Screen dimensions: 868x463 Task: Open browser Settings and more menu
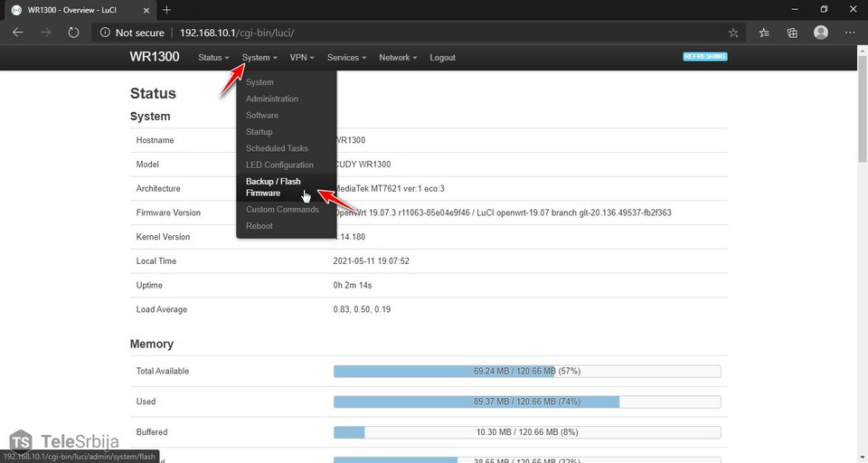850,33
